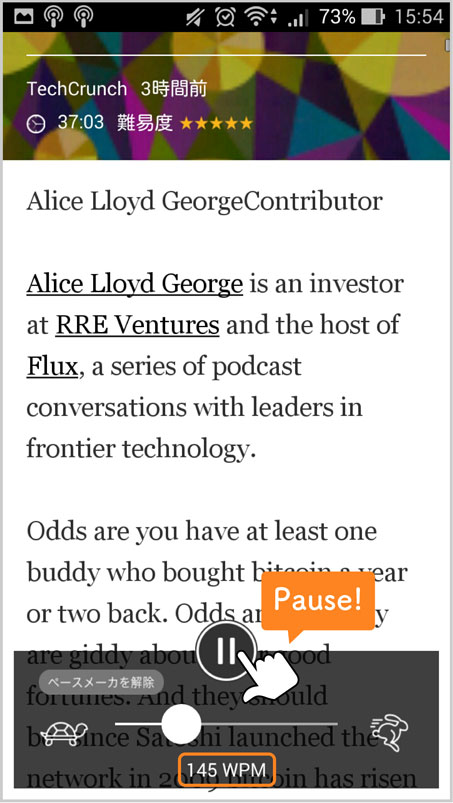453x803 pixels.
Task: Open the RRE Ventures link
Action: [137, 325]
